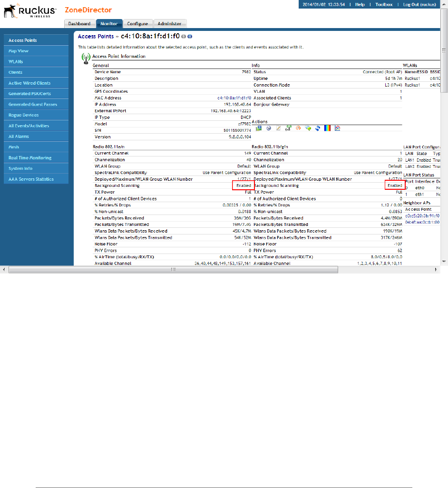
Task: Click the mesh connectivity action icon
Action: point(288,128)
